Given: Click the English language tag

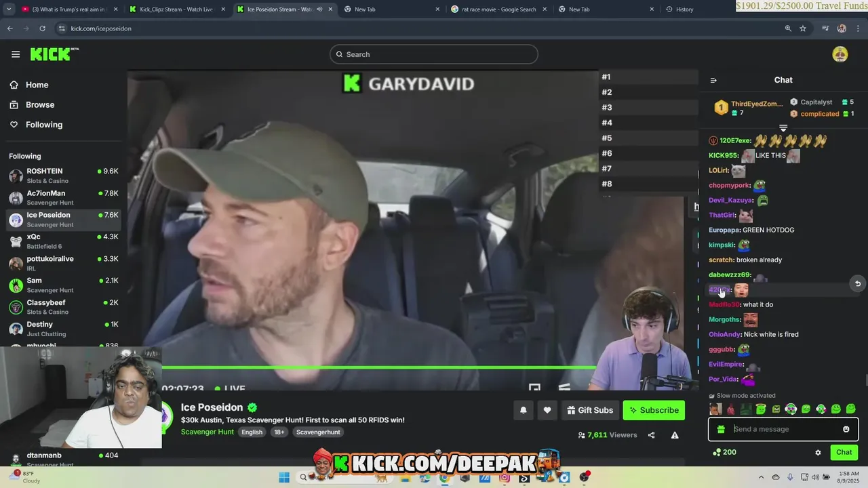Looking at the screenshot, I should 252,432.
